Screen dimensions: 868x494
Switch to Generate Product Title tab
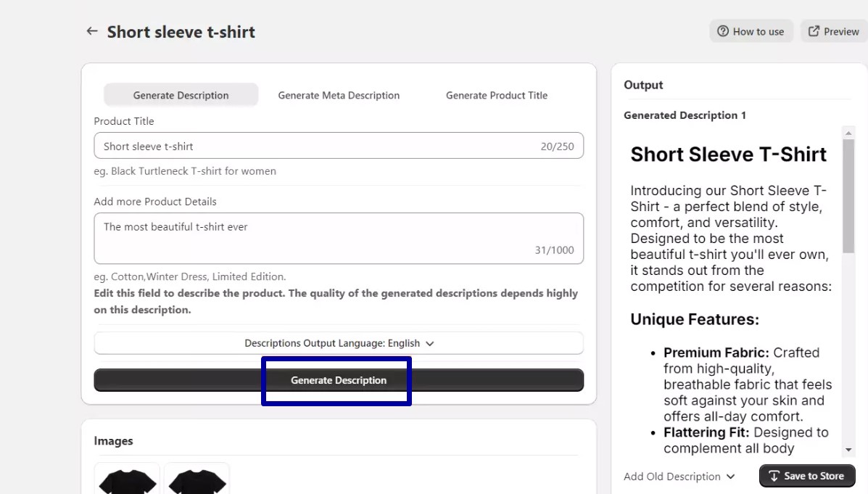point(497,95)
